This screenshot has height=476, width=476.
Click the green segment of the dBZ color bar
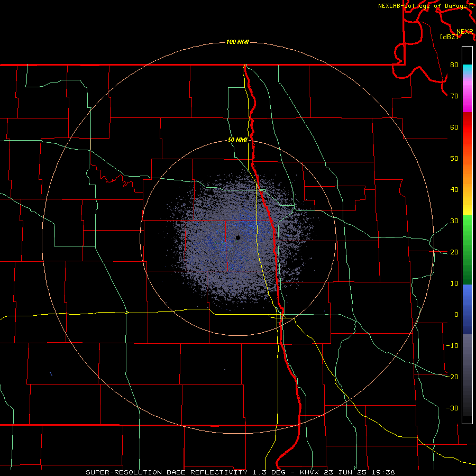[467, 250]
